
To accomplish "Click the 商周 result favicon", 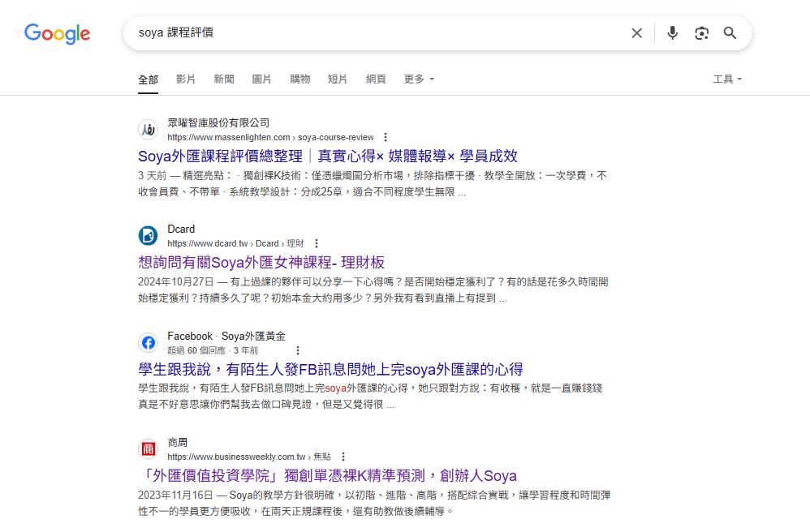I will coord(149,449).
